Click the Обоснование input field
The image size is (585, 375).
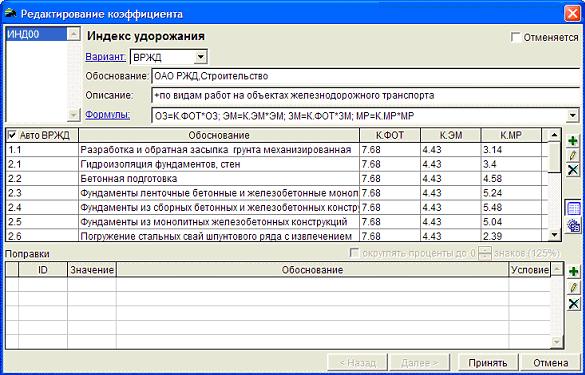tap(367, 76)
